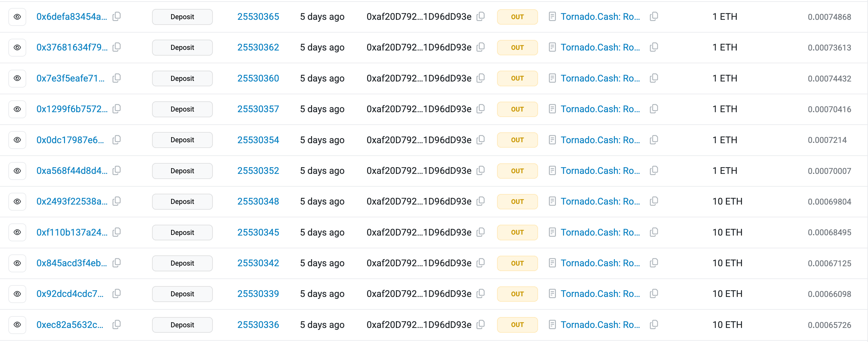Preview transaction 0x37681634f79 with eye icon
Viewport: 868px width, 342px height.
pos(17,47)
